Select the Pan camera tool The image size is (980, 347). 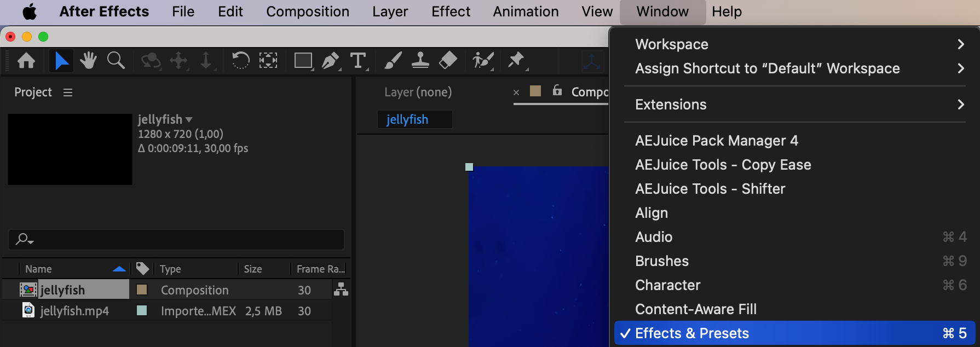179,61
